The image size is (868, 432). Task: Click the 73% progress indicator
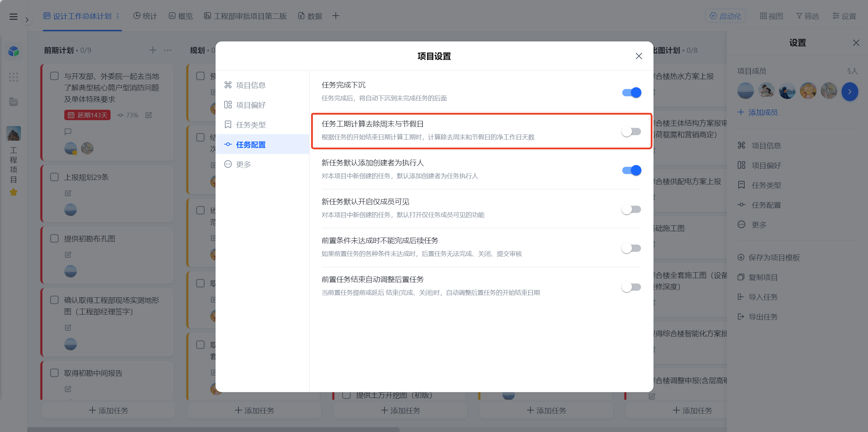128,115
